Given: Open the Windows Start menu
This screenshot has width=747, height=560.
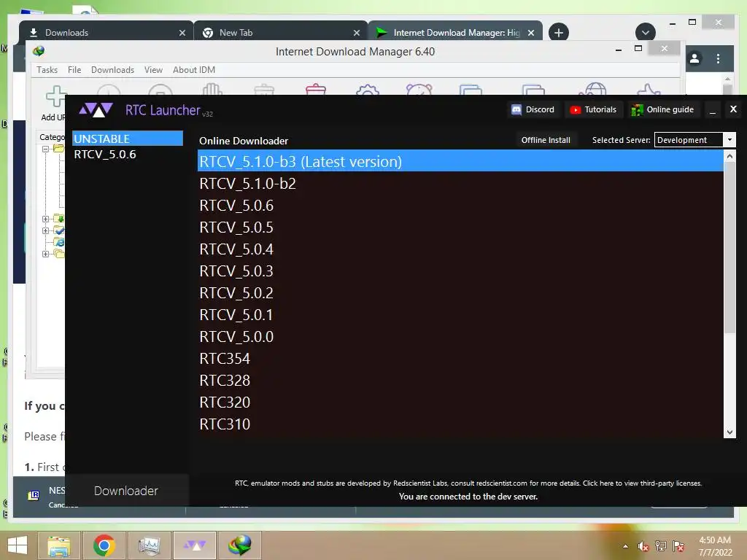Looking at the screenshot, I should click(x=18, y=545).
